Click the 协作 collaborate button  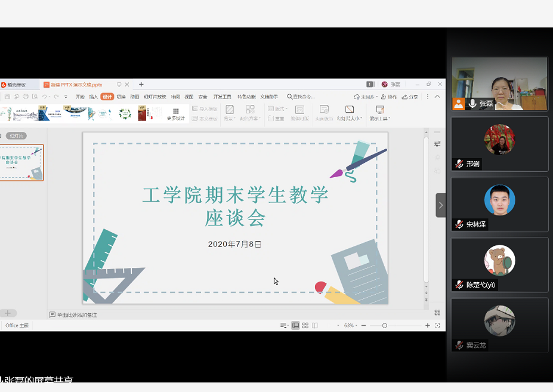coord(389,97)
